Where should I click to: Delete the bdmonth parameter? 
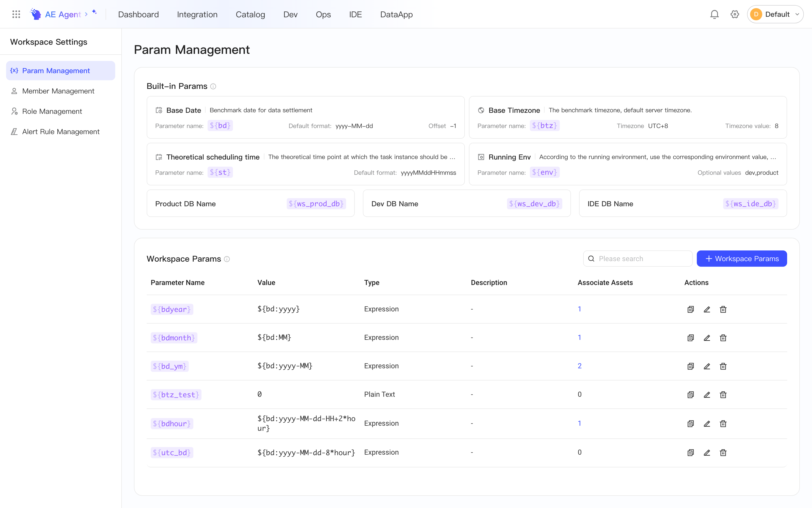[x=723, y=338]
